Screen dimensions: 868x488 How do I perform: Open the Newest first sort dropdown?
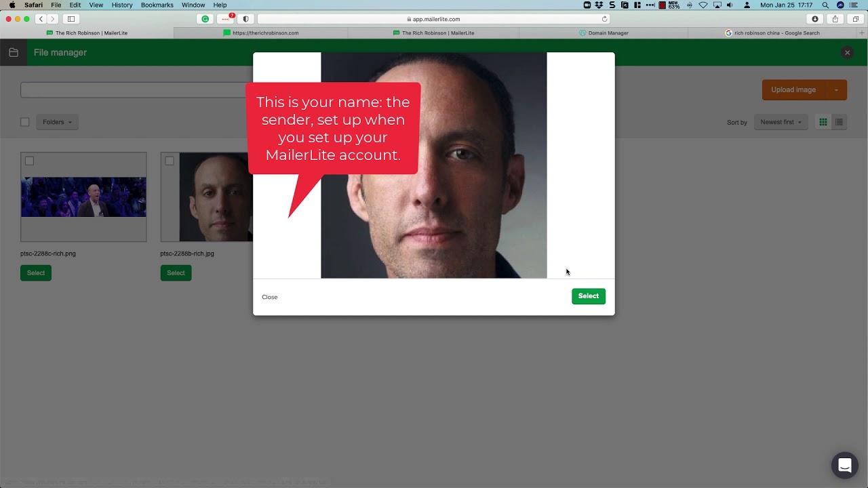click(x=781, y=122)
